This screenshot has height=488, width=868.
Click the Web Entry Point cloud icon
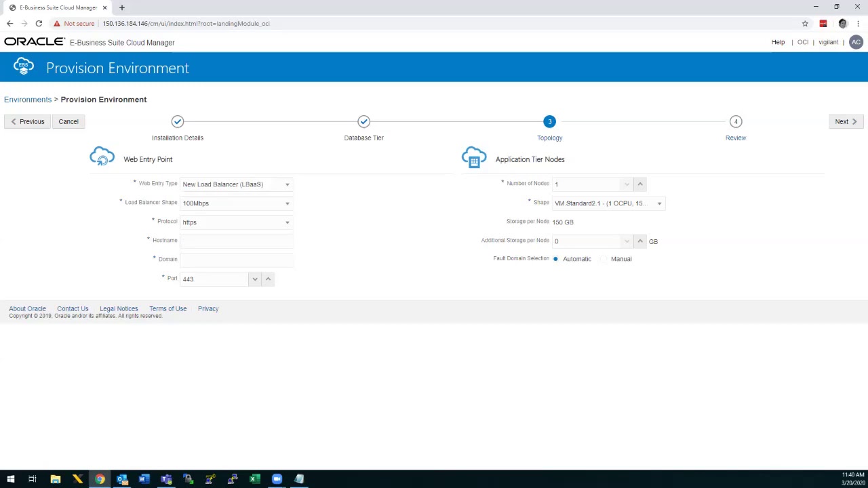click(102, 157)
